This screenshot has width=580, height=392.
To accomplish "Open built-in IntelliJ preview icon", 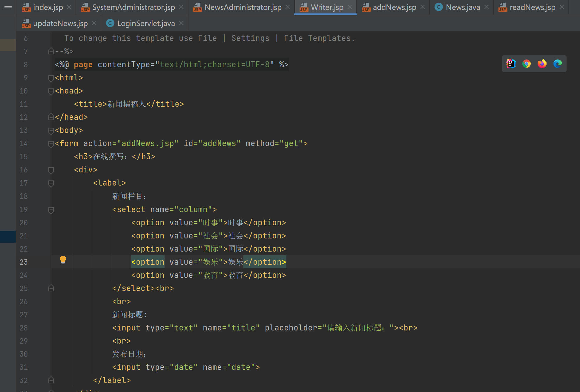I will click(x=511, y=64).
